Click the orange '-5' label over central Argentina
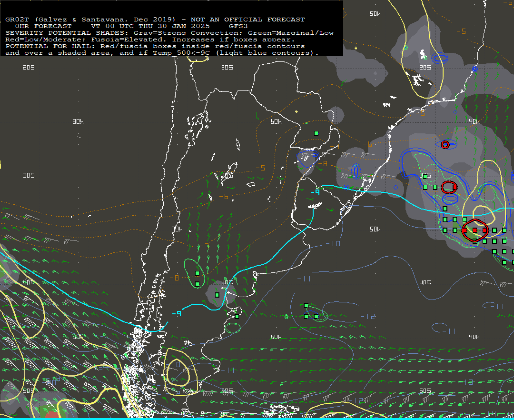This screenshot has width=514, height=420. [260, 168]
